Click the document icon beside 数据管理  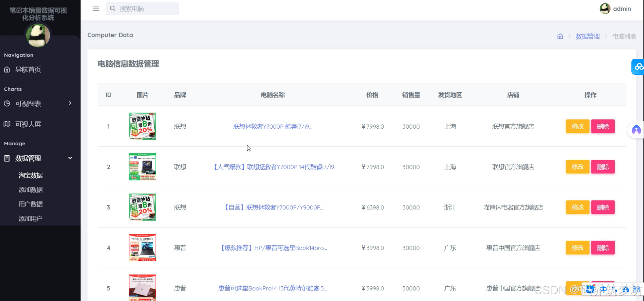click(7, 158)
